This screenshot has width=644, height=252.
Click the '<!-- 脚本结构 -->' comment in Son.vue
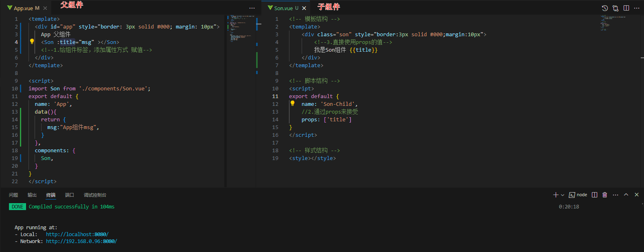[x=314, y=81]
